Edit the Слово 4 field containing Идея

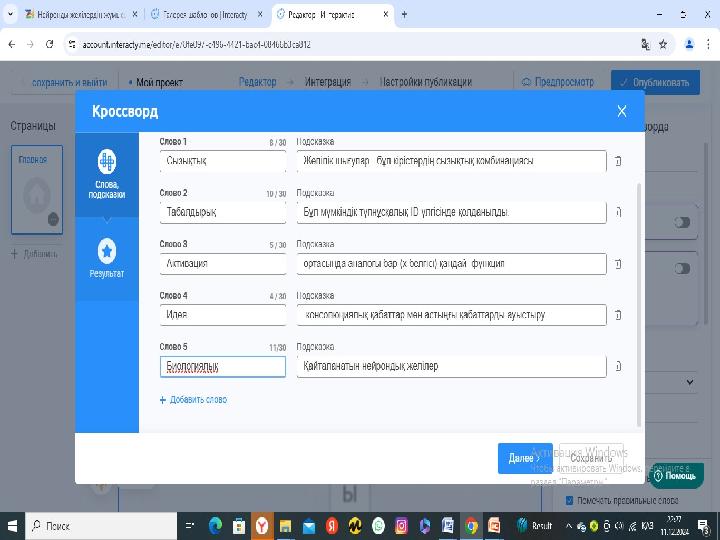click(223, 315)
